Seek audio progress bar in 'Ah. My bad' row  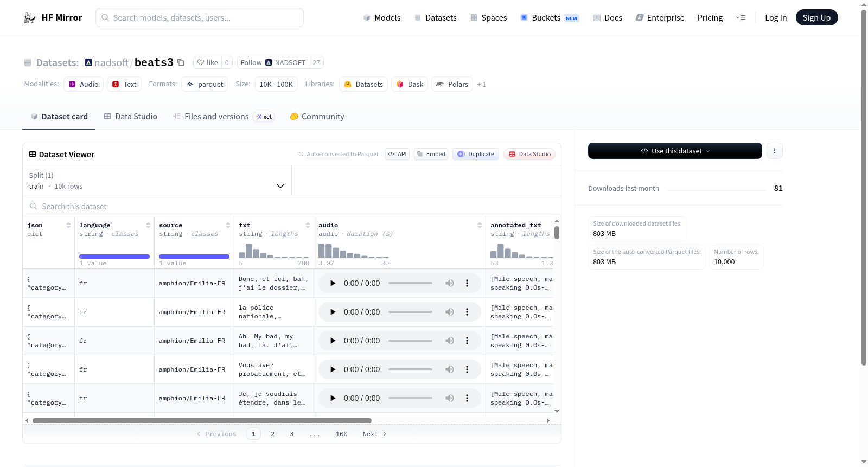point(410,341)
